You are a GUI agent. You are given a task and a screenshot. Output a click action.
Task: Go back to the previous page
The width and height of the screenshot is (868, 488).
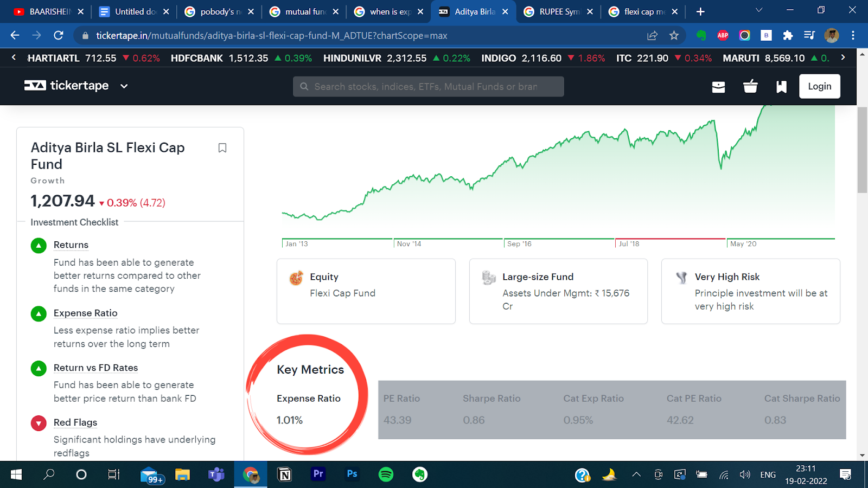15,35
